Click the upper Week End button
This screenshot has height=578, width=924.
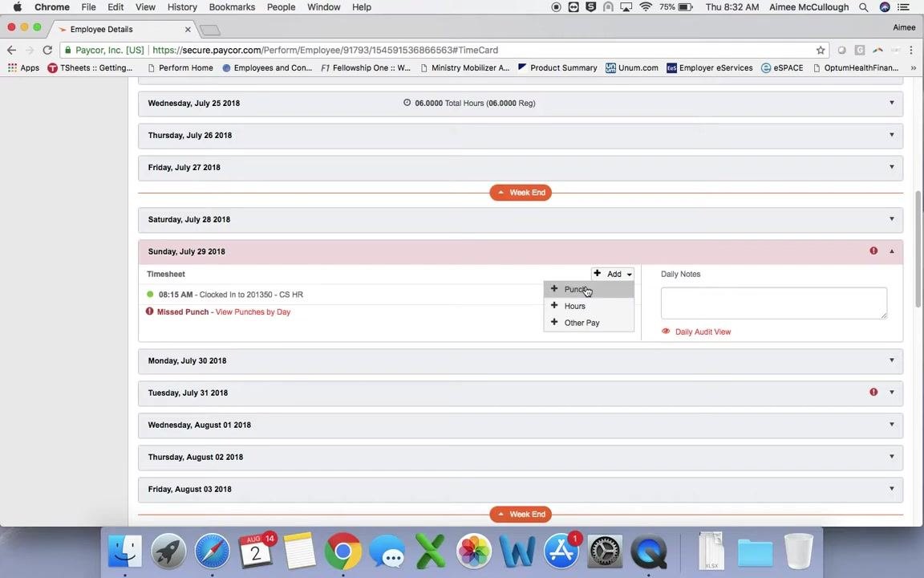tap(521, 193)
